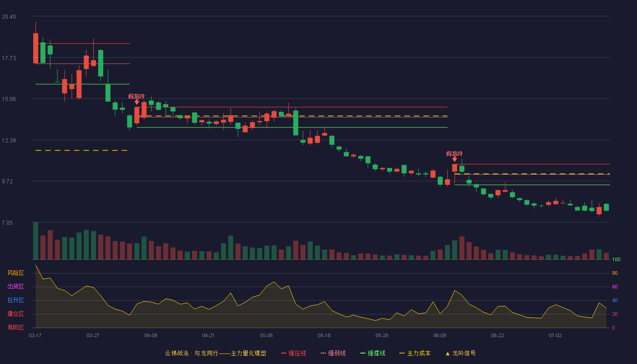Click the 07-02 date label
The image size is (637, 364).
click(x=555, y=335)
